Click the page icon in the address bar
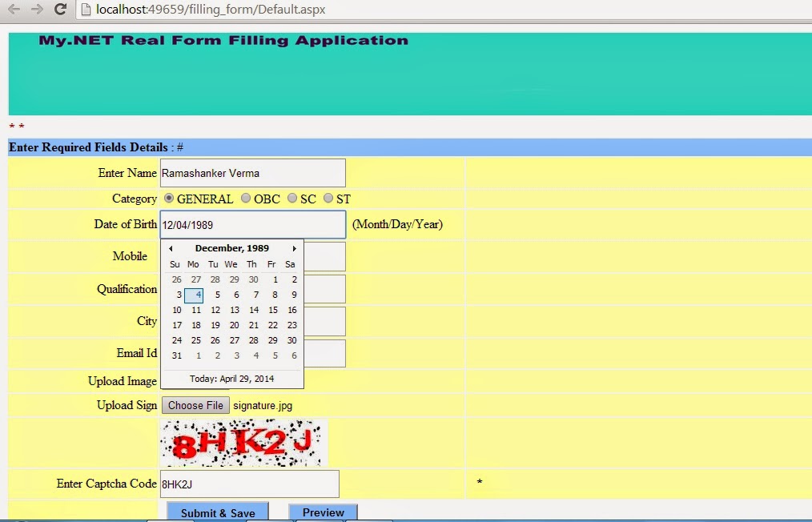 click(x=85, y=10)
